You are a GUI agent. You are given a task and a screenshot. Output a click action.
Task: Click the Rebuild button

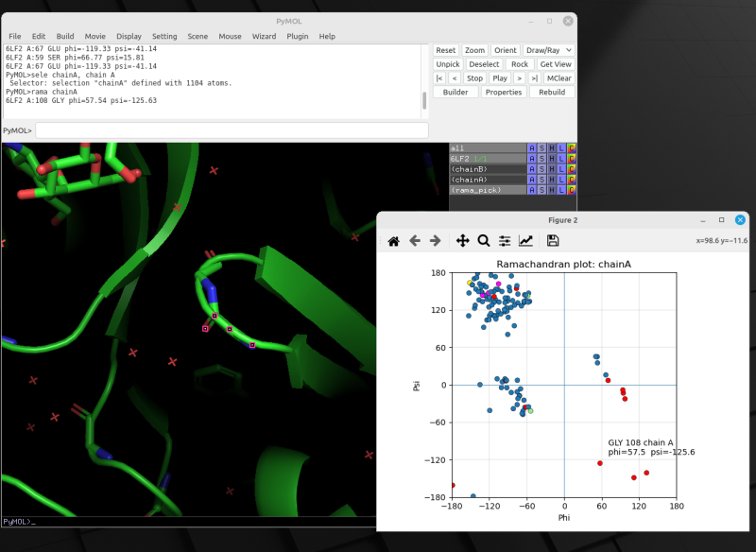[552, 92]
